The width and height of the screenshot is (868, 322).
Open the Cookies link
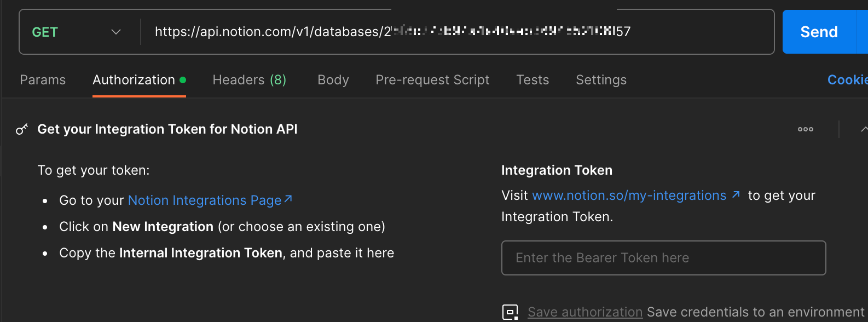coord(847,80)
